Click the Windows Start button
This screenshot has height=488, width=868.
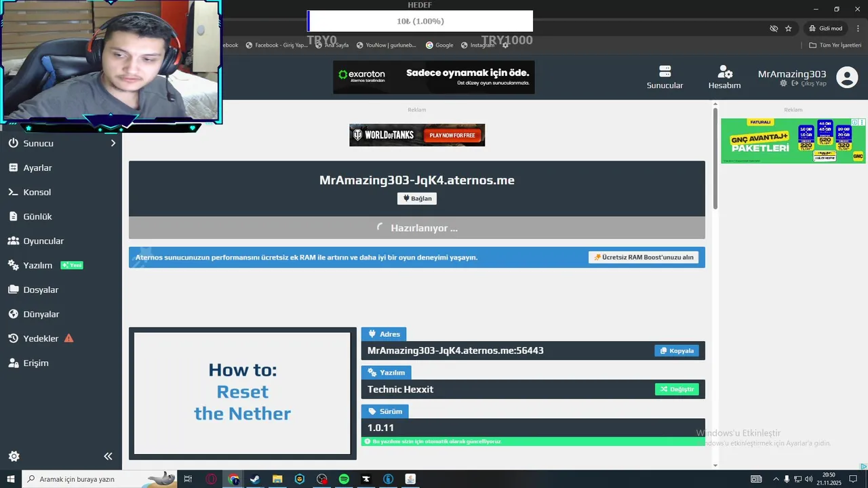(11, 479)
